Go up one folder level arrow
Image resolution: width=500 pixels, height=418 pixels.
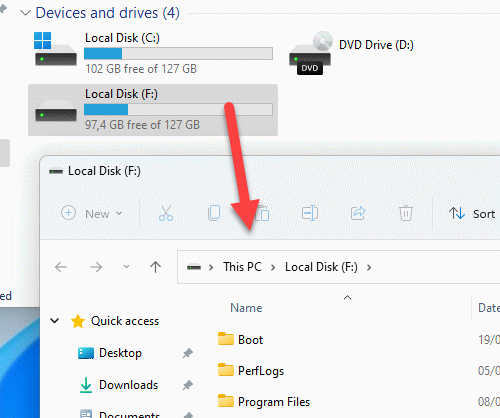coord(155,267)
